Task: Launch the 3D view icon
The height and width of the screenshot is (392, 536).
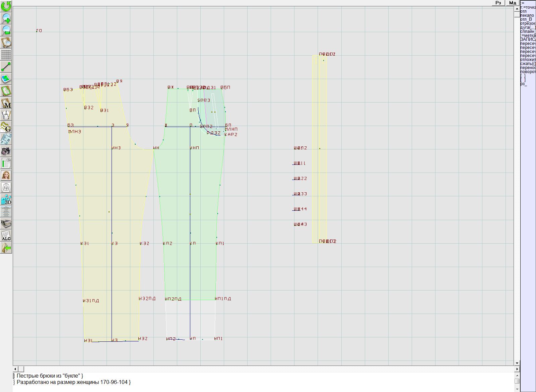Action: [x=6, y=200]
